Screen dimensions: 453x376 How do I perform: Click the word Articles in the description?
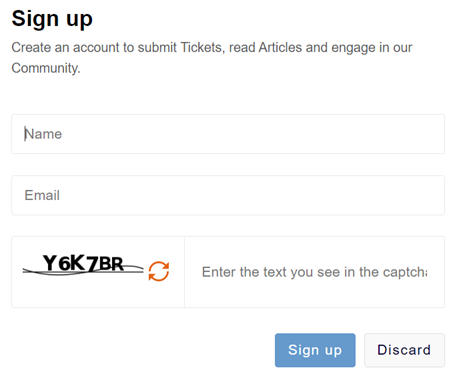pyautogui.click(x=280, y=47)
